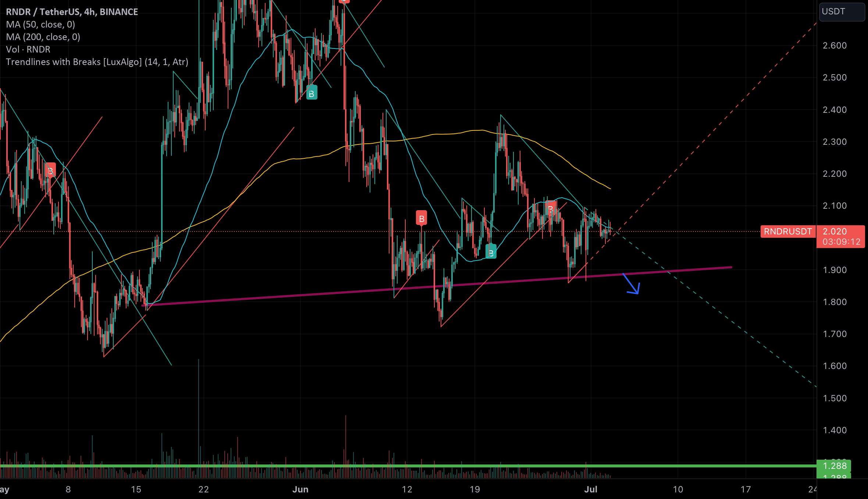Select the Vol · RNDR indicator legend

coord(28,49)
